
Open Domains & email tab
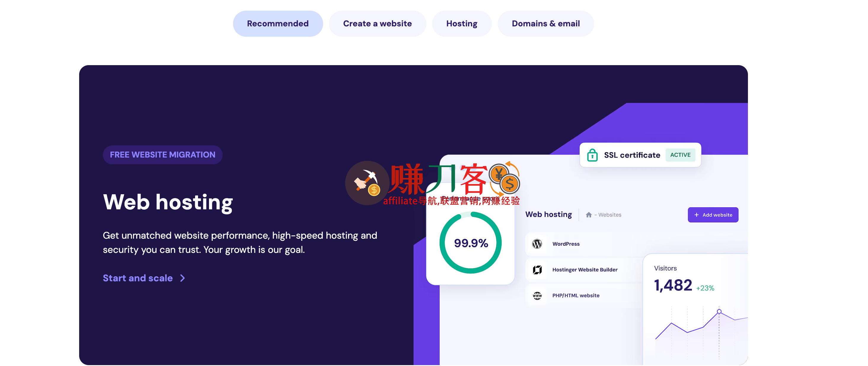545,24
